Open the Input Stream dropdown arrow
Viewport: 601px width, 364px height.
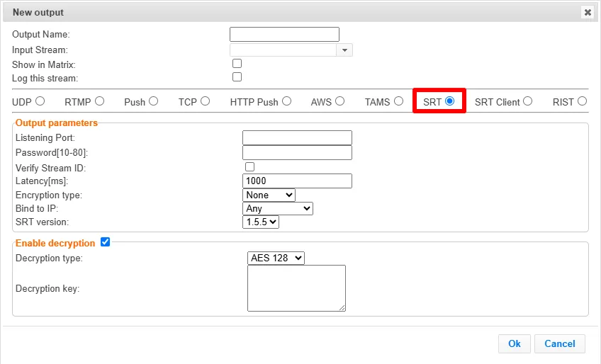pos(344,50)
